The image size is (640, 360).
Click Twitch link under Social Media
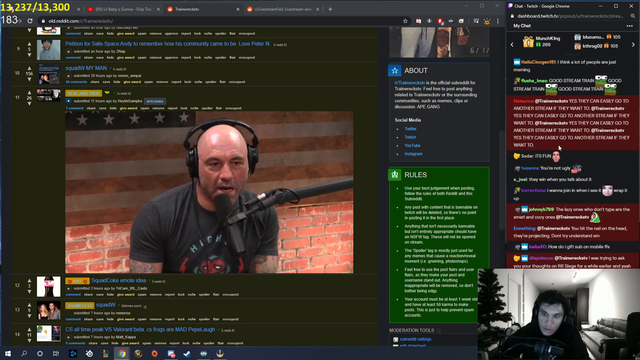pos(410,137)
